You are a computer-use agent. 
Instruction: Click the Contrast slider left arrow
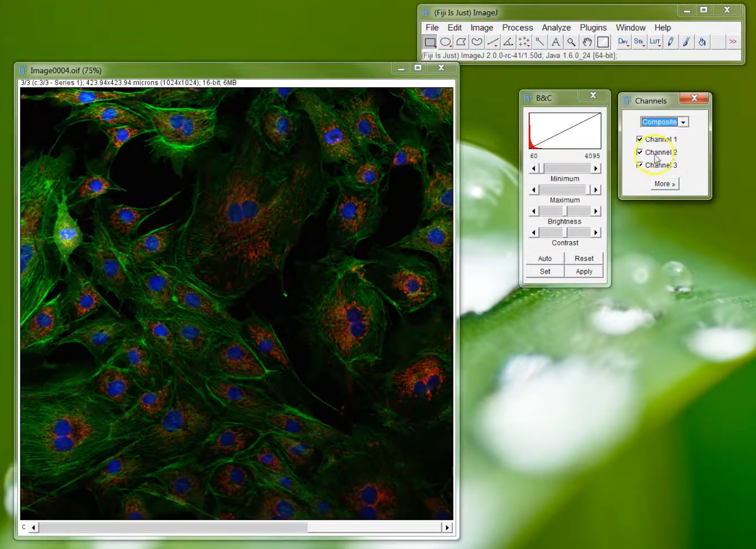(534, 233)
